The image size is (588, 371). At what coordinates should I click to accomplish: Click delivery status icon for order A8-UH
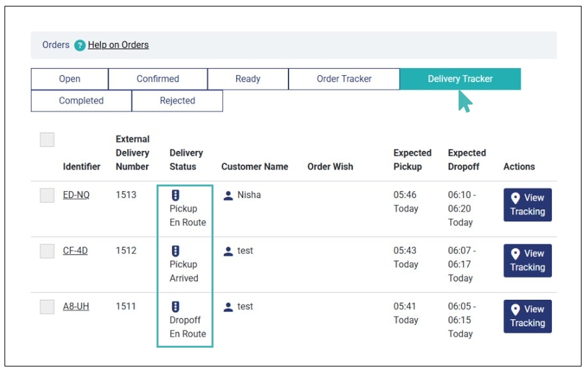(x=175, y=306)
